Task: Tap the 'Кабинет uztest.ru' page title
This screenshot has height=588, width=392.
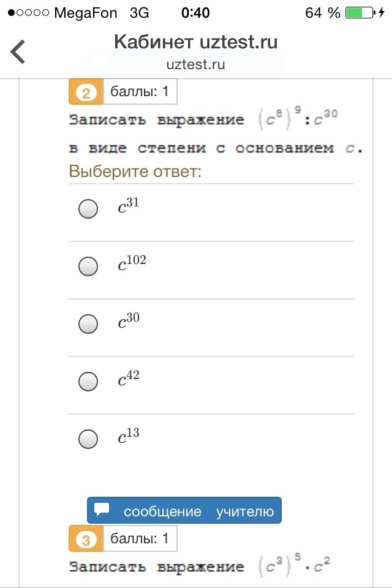Action: 195,42
